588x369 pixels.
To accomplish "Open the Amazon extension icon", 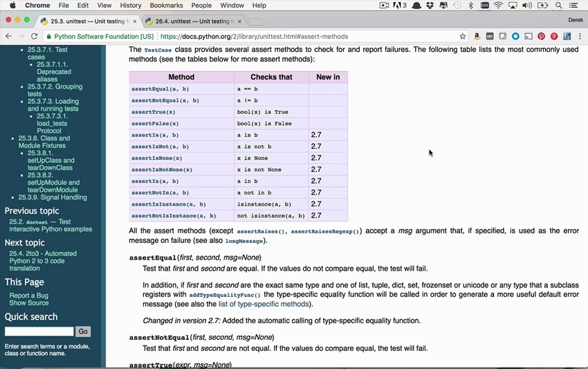I will 477,37.
